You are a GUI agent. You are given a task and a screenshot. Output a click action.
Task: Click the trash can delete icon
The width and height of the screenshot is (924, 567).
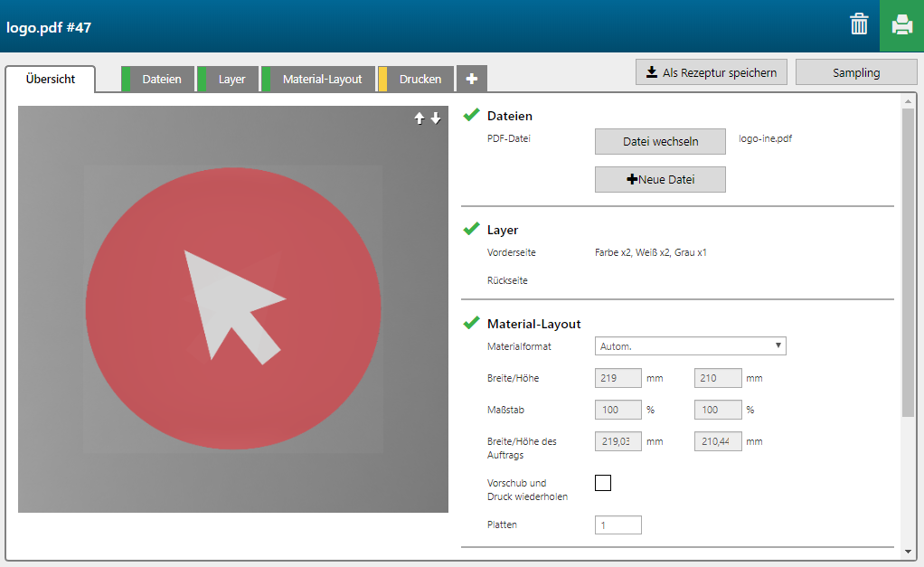tap(859, 25)
